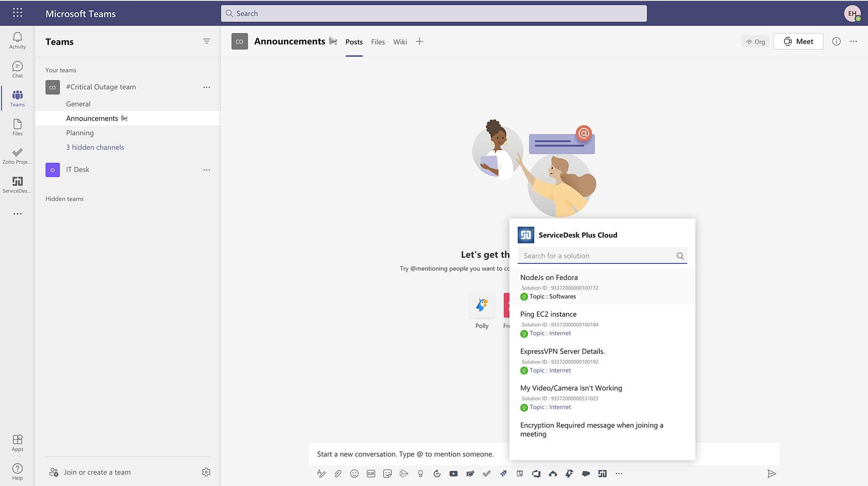This screenshot has width=868, height=486.
Task: Open more options for #Critical Outage team
Action: click(x=207, y=87)
